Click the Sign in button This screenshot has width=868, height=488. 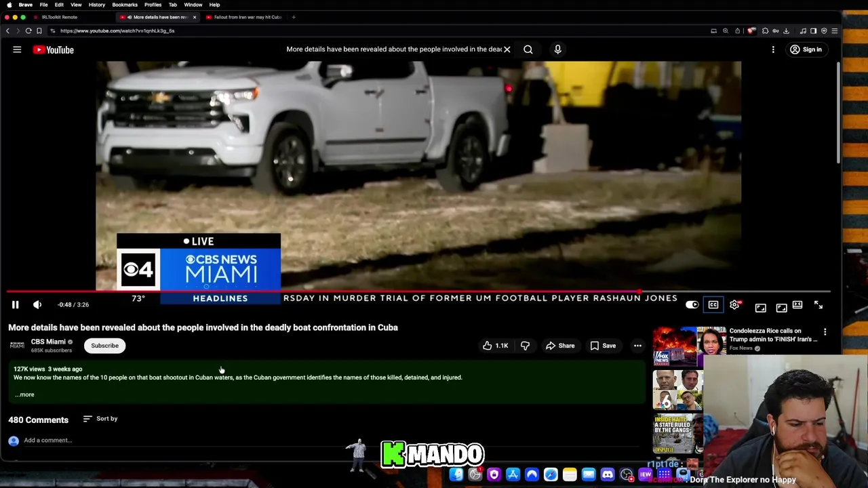[806, 49]
